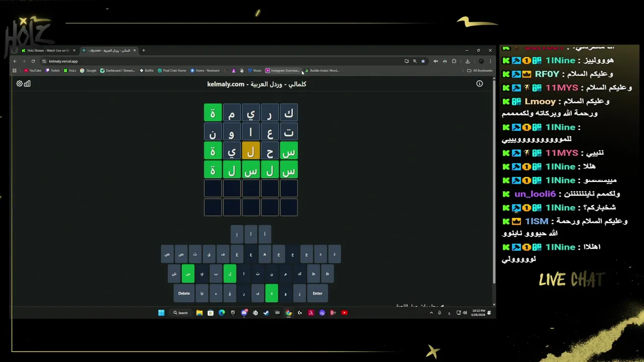Click the taskbar Search box

pos(181,313)
